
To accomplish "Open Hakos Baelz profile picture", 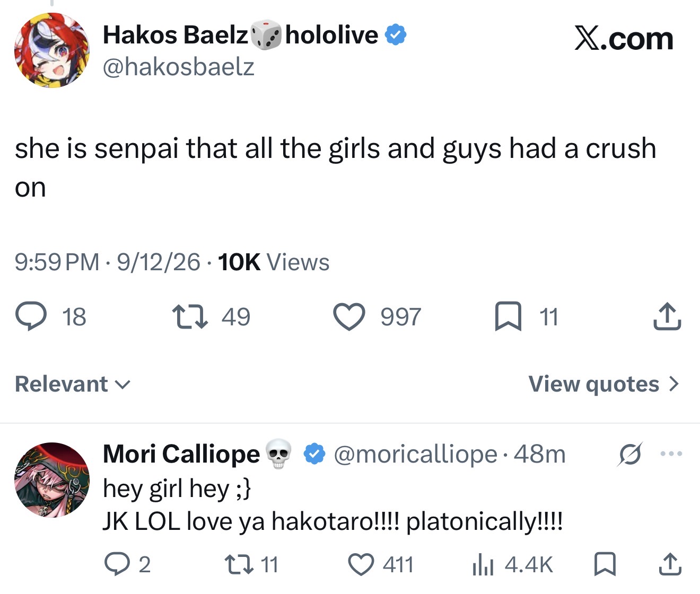I will 52,50.
